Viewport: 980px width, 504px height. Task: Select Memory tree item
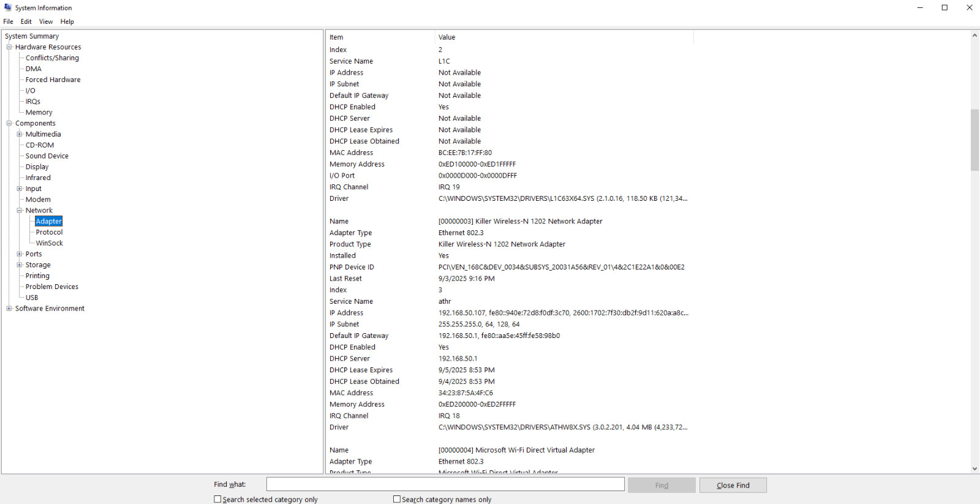(39, 113)
